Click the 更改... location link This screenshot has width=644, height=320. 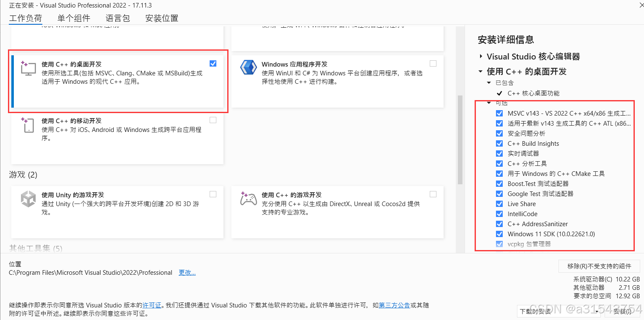point(187,273)
